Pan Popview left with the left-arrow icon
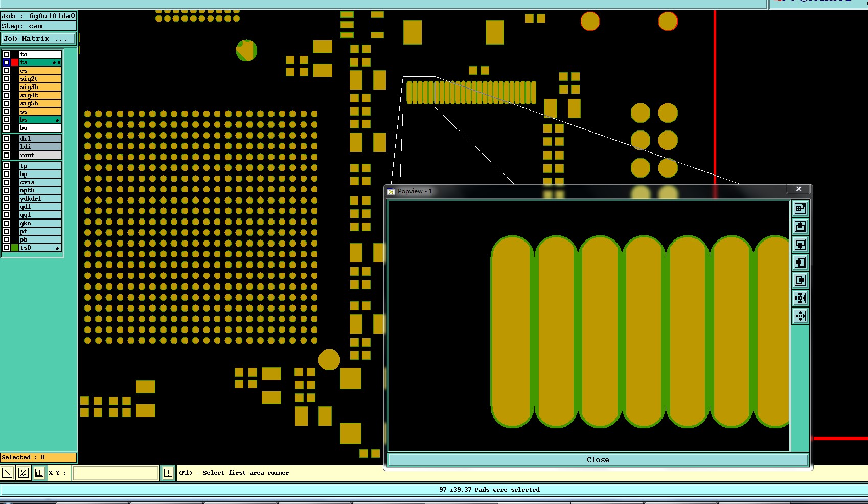This screenshot has width=868, height=504. [800, 262]
